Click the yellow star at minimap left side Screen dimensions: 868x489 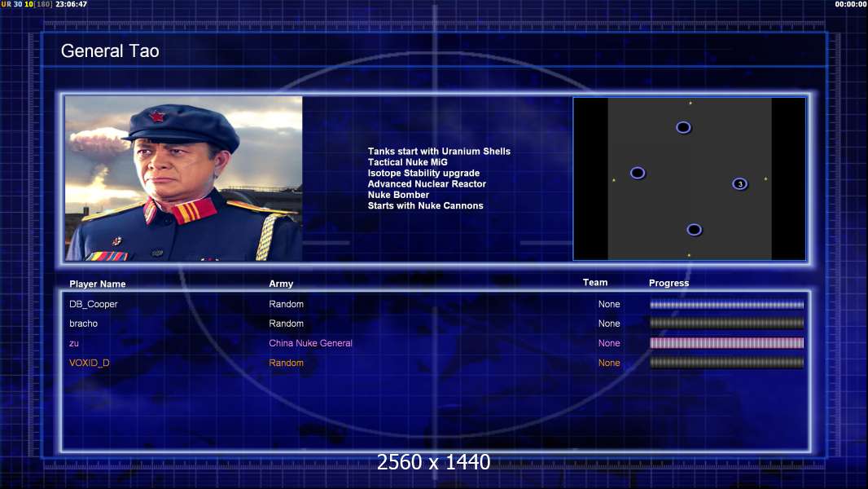pos(614,180)
